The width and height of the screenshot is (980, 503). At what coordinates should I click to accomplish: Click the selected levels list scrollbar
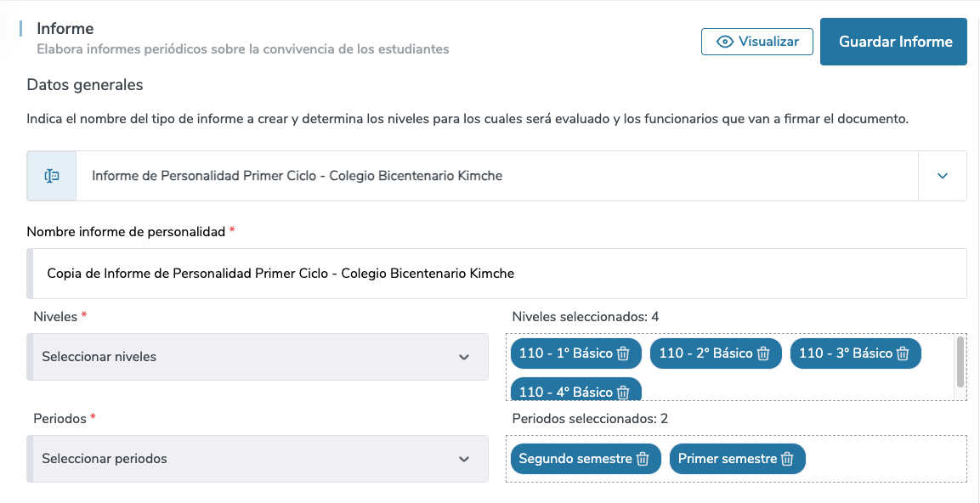pyautogui.click(x=960, y=361)
